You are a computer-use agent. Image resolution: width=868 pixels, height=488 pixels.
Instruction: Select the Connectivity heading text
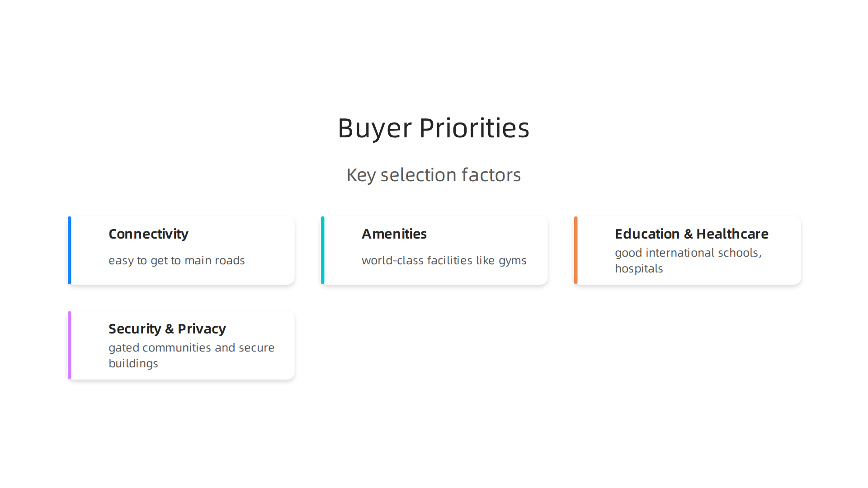click(148, 234)
